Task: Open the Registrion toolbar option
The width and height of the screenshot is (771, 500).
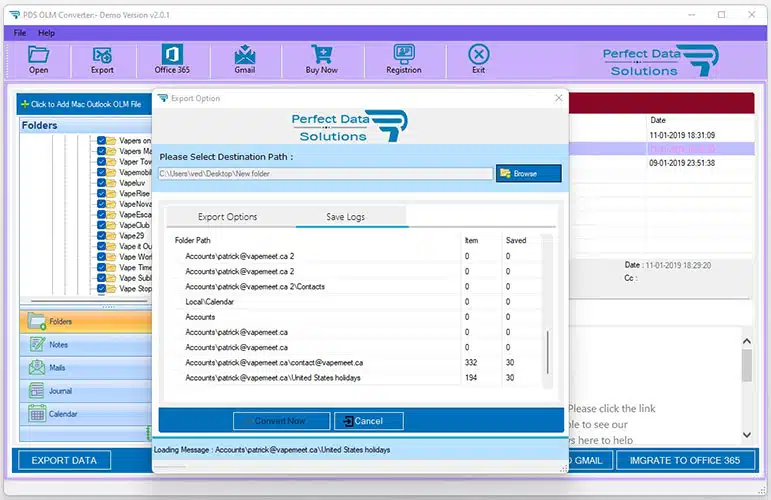Action: point(404,60)
